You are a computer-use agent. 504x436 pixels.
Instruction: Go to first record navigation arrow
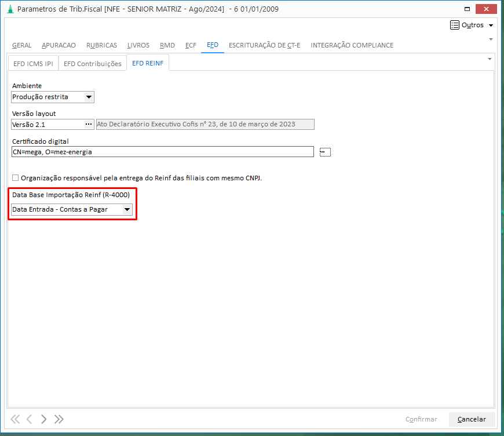pos(15,419)
